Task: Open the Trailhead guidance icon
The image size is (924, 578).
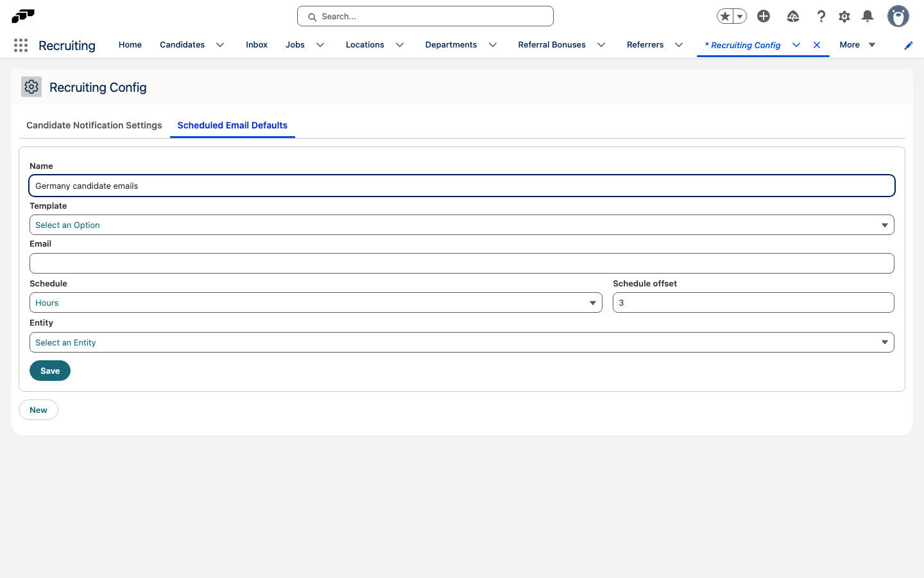Action: (x=793, y=16)
